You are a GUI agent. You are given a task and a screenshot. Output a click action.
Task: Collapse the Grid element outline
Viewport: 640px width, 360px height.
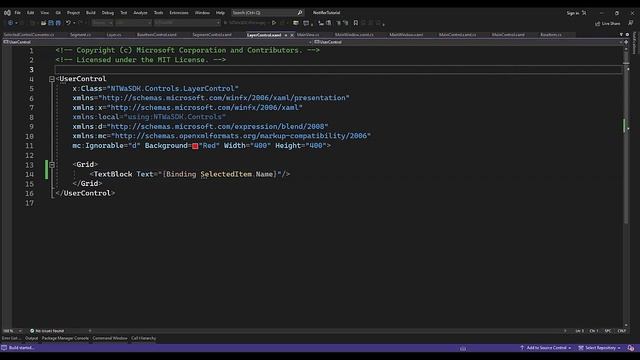[x=52, y=164]
